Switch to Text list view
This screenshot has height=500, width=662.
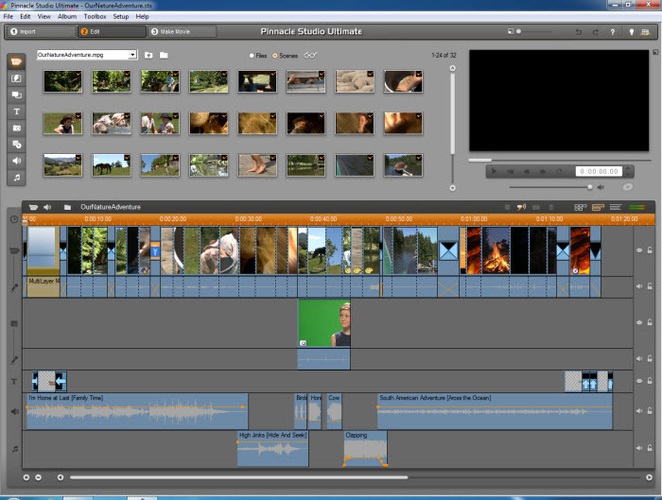[616, 207]
